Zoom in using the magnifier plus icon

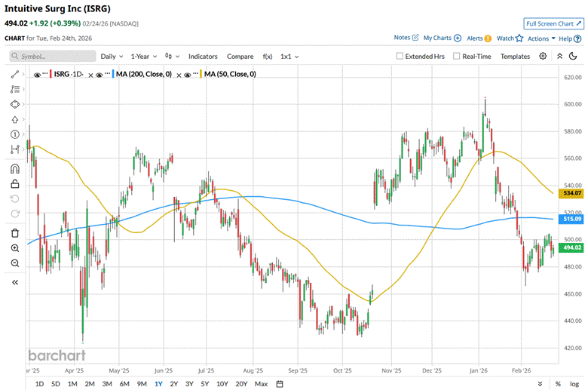pyautogui.click(x=15, y=247)
